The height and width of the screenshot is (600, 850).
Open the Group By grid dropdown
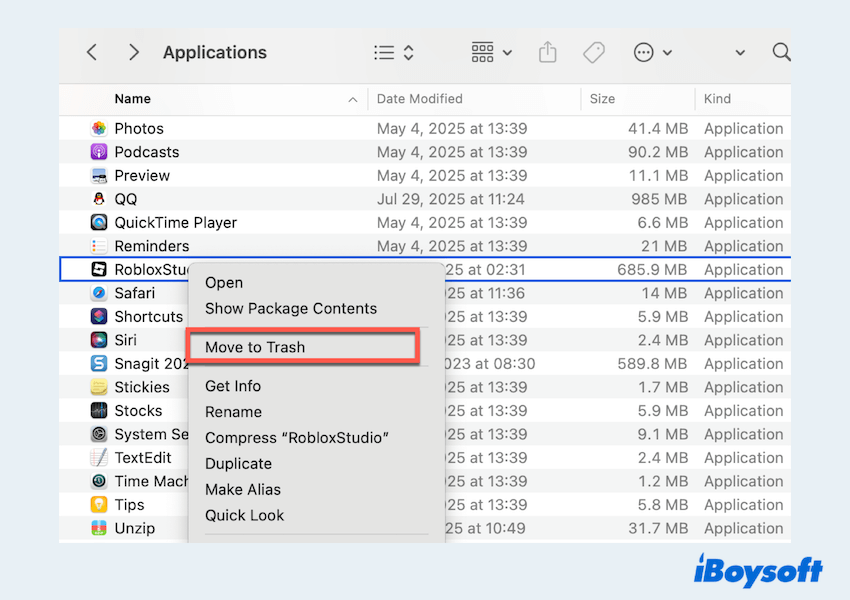pos(491,53)
